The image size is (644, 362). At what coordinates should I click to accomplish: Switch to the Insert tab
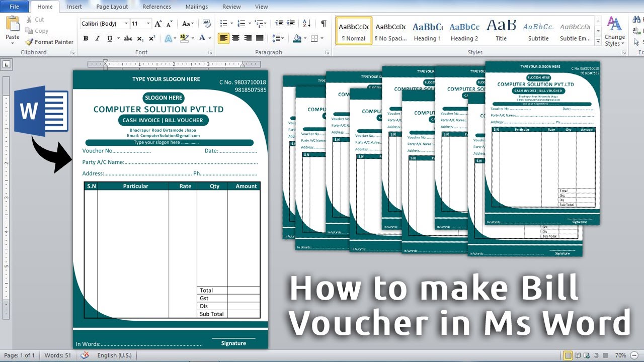pyautogui.click(x=74, y=7)
